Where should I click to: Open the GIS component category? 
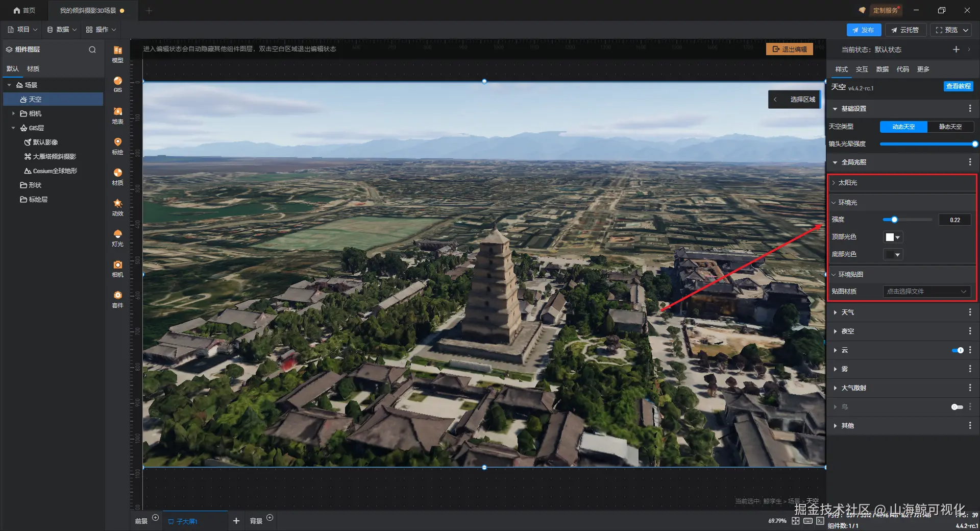click(x=117, y=84)
